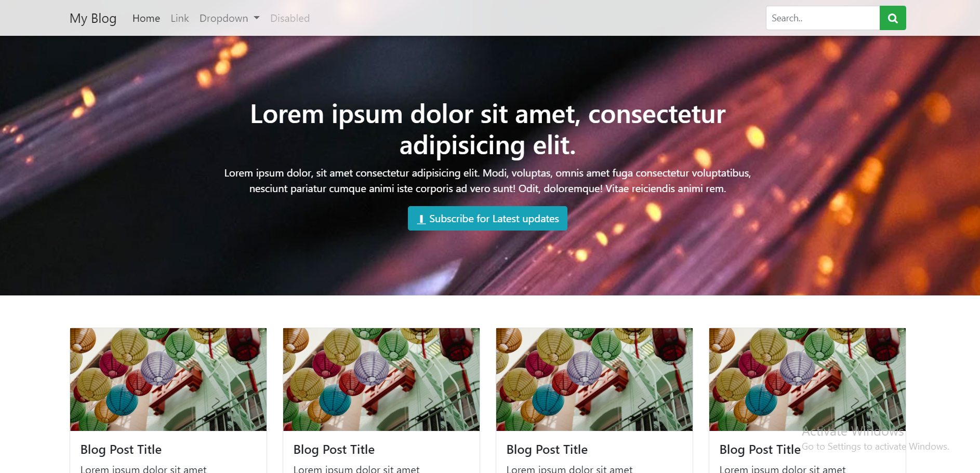This screenshot has height=473, width=980.
Task: Open the Dropdown nav item
Action: coord(229,18)
